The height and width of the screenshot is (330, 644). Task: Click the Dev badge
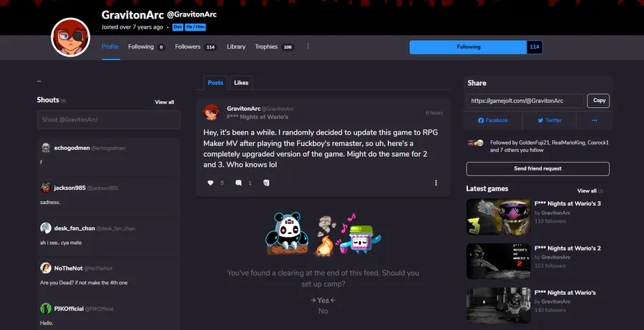(177, 27)
